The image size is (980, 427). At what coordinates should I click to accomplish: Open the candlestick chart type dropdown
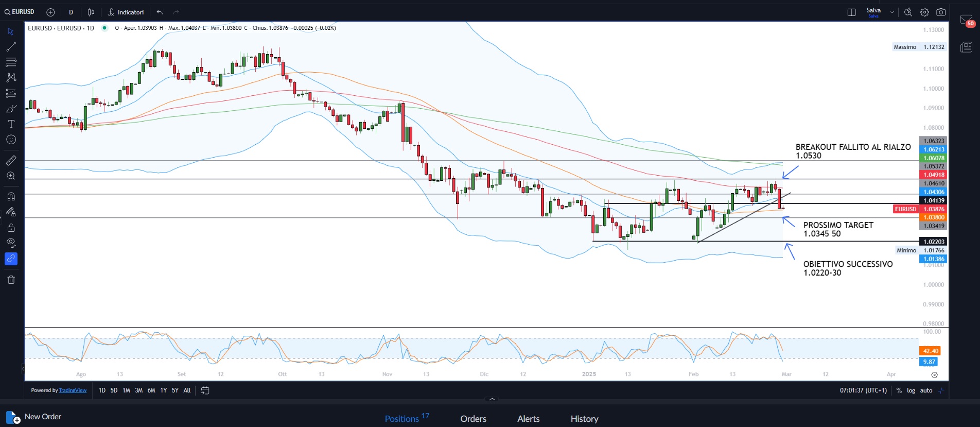point(91,12)
